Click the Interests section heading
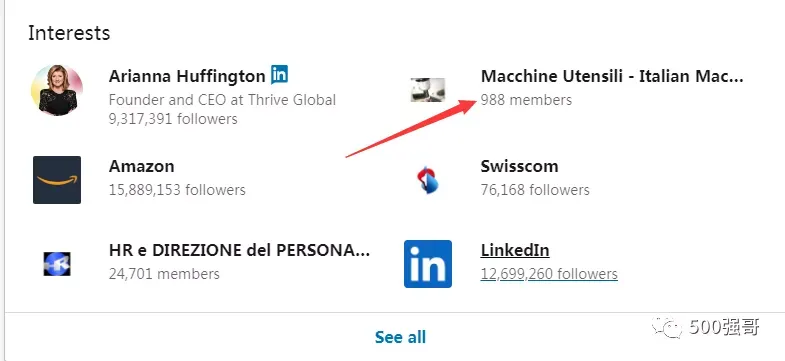The height and width of the screenshot is (361, 785). (x=69, y=33)
